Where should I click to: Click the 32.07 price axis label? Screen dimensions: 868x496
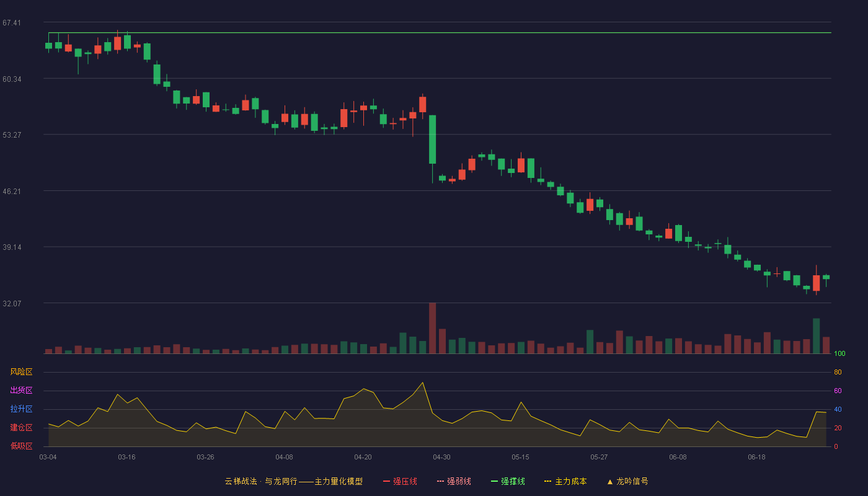(x=12, y=303)
